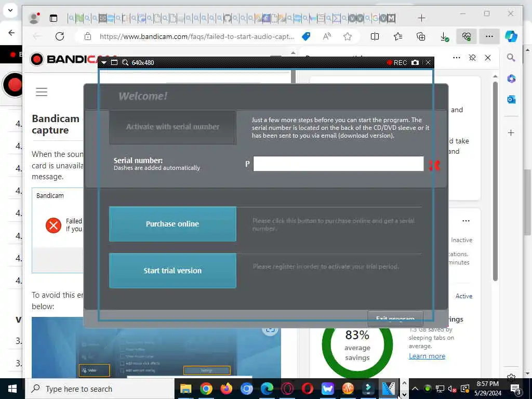Open Edge Settings and more menu
The height and width of the screenshot is (399, 532).
tap(489, 36)
